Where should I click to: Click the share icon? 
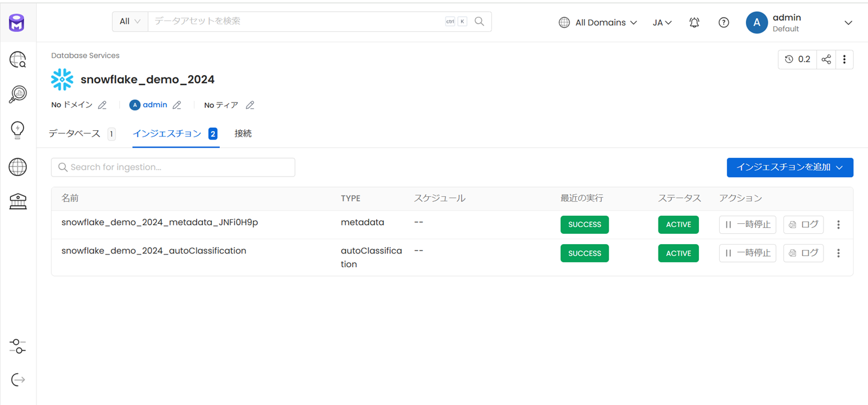[x=826, y=59]
